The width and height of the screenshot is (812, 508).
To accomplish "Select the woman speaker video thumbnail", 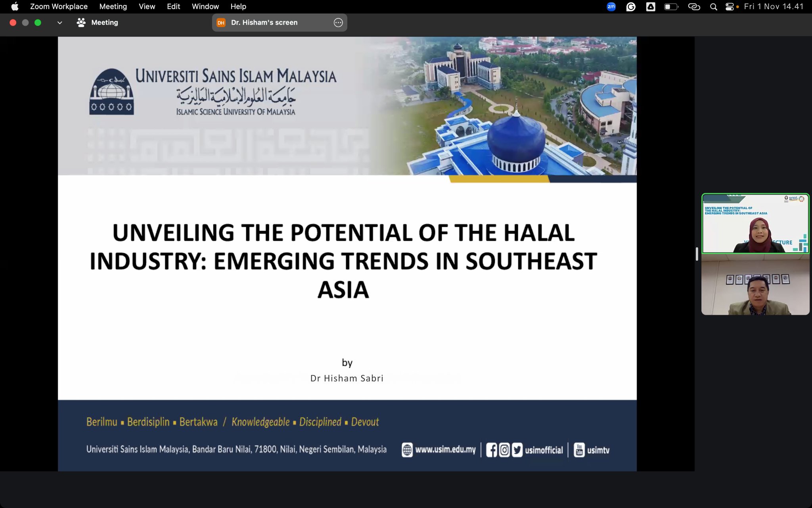I will point(755,223).
